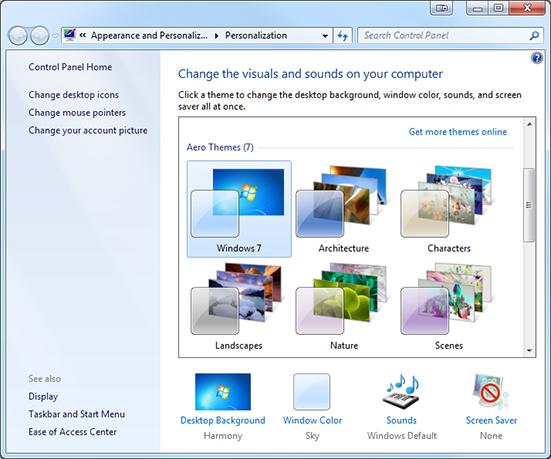This screenshot has height=459, width=551.
Task: Open Change your account picture link
Action: point(88,130)
